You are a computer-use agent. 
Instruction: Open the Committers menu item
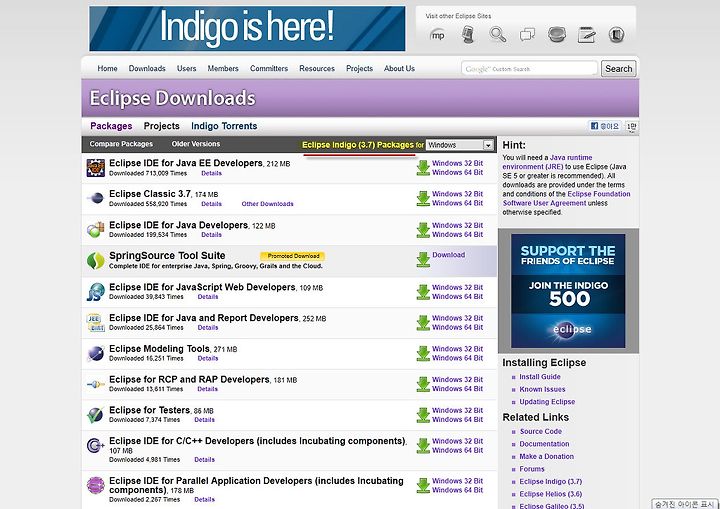click(269, 68)
